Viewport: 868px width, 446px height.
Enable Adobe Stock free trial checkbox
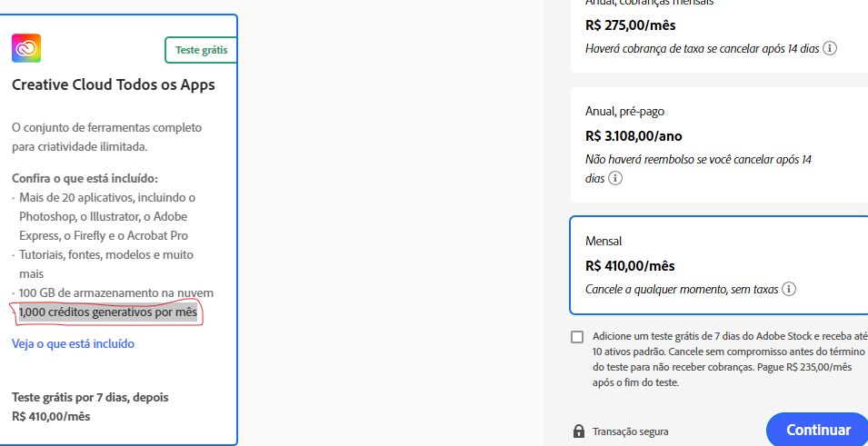coord(577,337)
